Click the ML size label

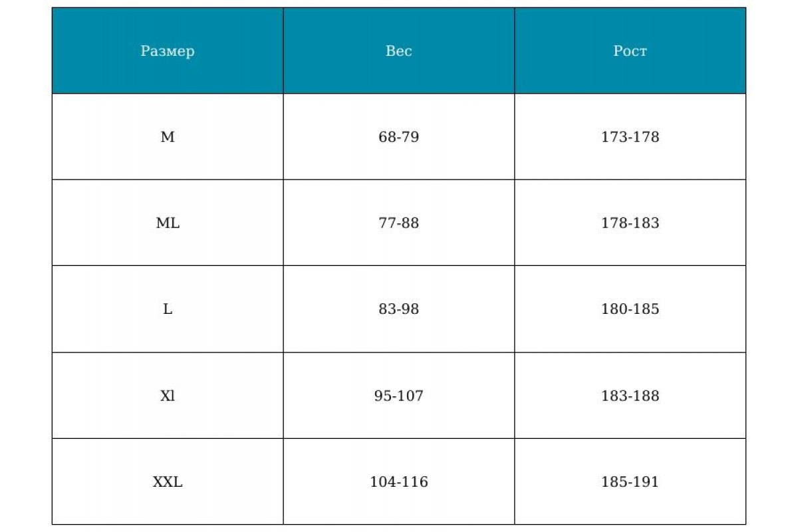[x=168, y=223]
